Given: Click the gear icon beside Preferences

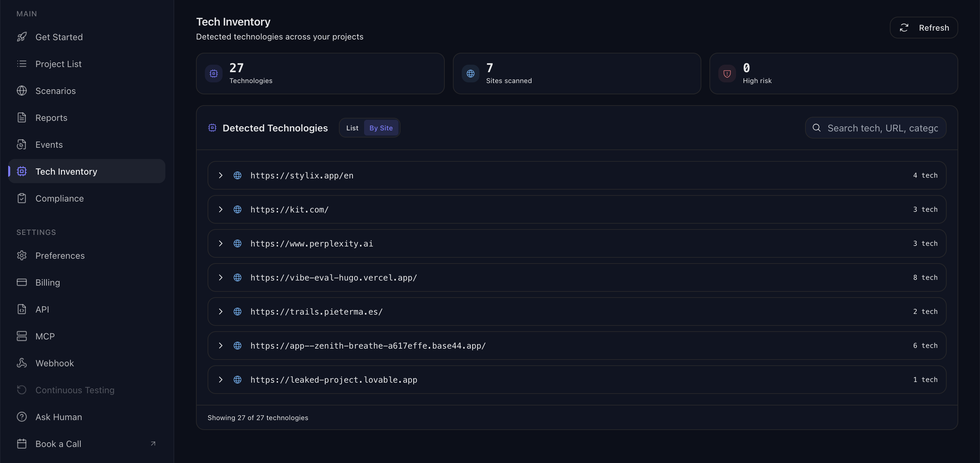Looking at the screenshot, I should coord(22,255).
